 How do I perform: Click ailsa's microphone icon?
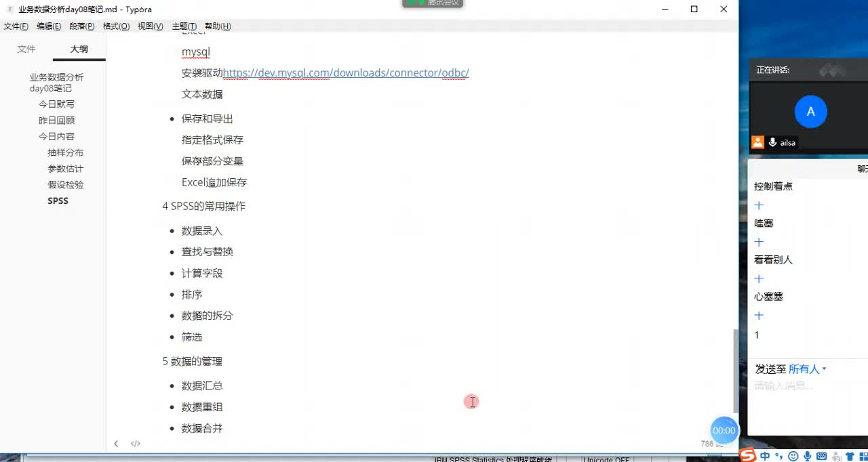(772, 142)
